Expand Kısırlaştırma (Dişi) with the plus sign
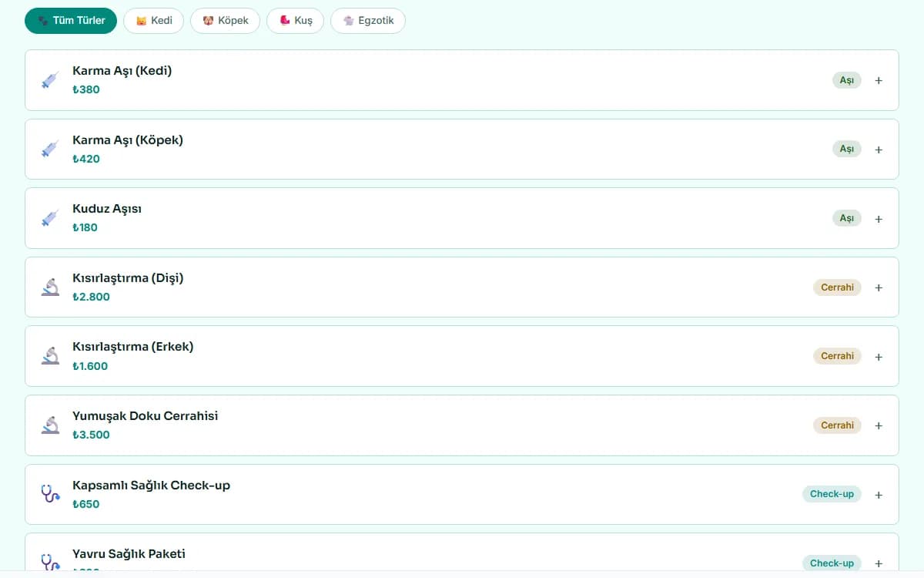This screenshot has height=578, width=924. [x=879, y=287]
